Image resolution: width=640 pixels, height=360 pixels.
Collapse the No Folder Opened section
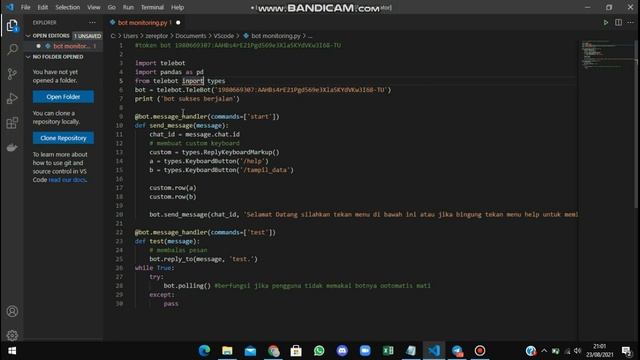28,57
